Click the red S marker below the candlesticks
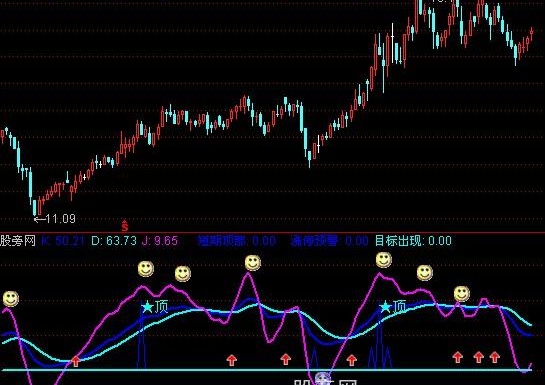 [x=125, y=226]
